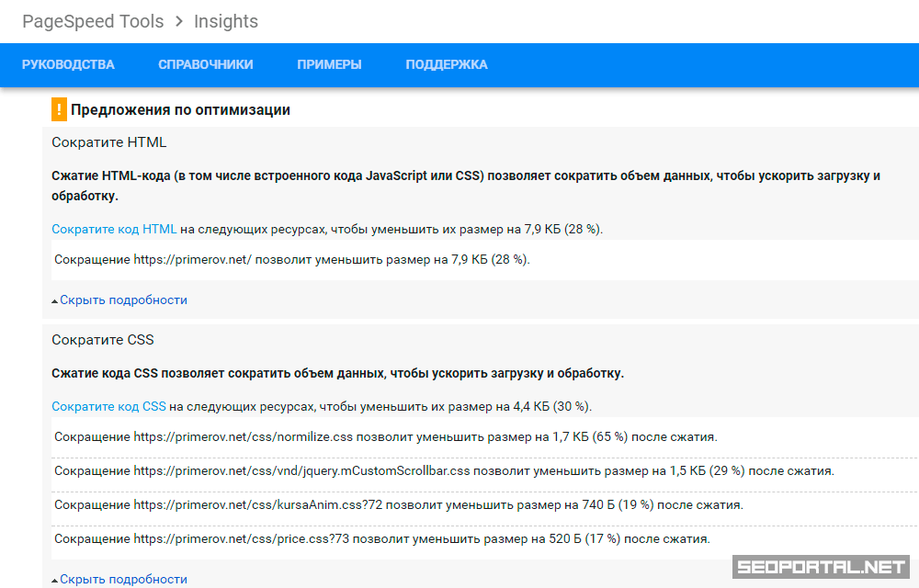Follow the 'Сократите код HTML' link
Image resolution: width=919 pixels, height=588 pixels.
(x=114, y=229)
